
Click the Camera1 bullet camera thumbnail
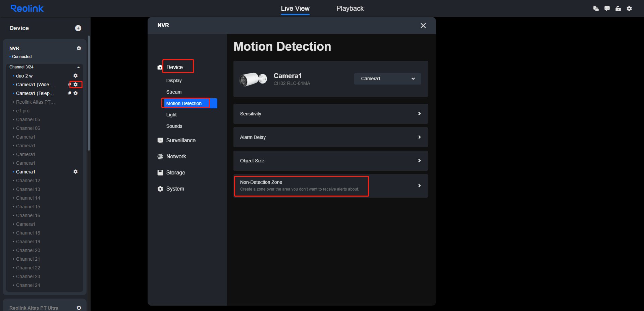(x=253, y=79)
